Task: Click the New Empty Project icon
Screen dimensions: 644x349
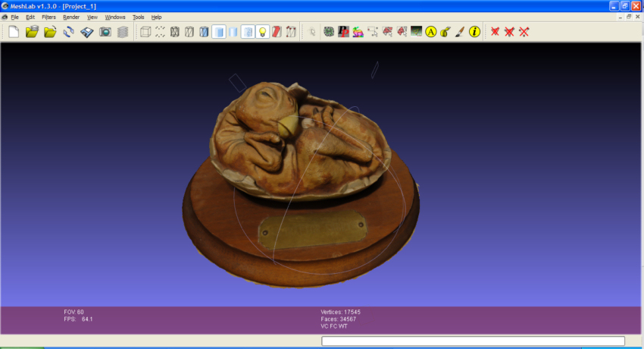Action: 14,32
